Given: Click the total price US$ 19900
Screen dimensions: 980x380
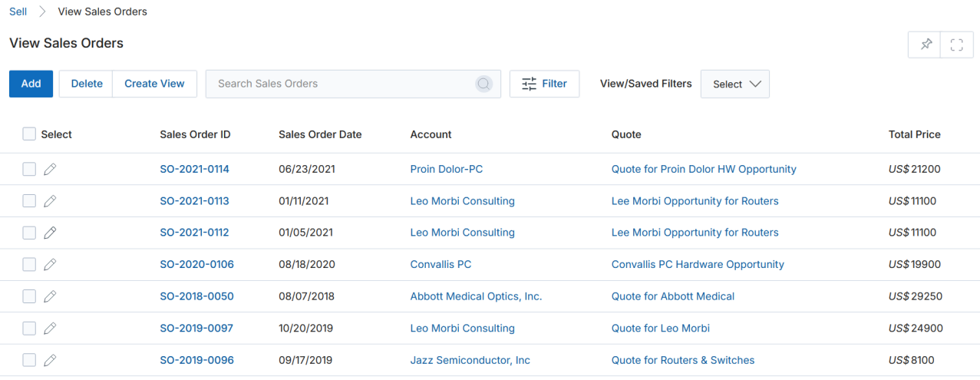Looking at the screenshot, I should (x=915, y=264).
